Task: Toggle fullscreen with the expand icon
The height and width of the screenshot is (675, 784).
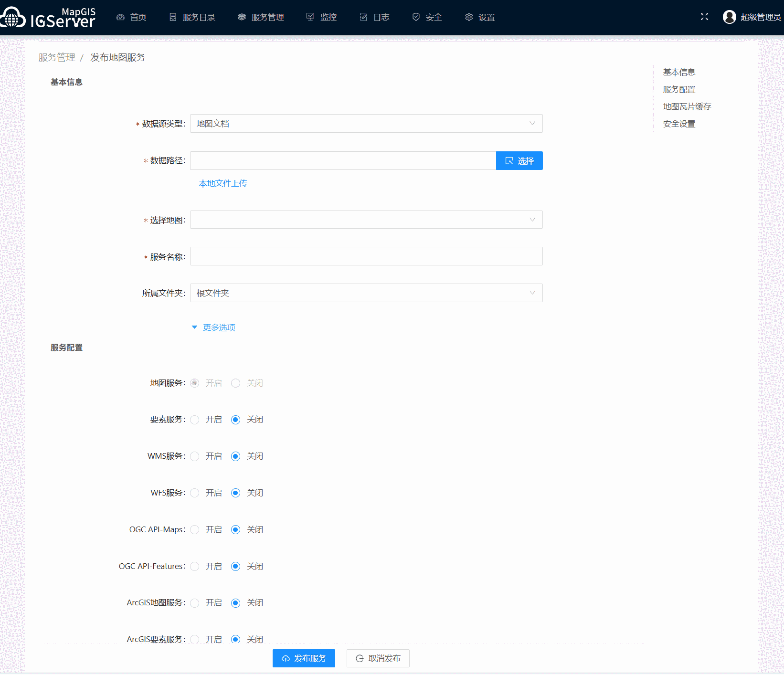Action: (x=704, y=17)
